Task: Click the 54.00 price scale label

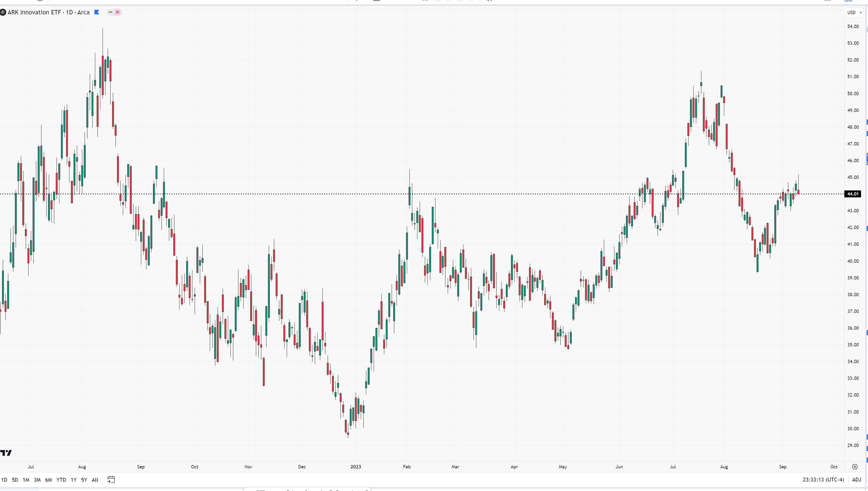Action: click(x=853, y=26)
